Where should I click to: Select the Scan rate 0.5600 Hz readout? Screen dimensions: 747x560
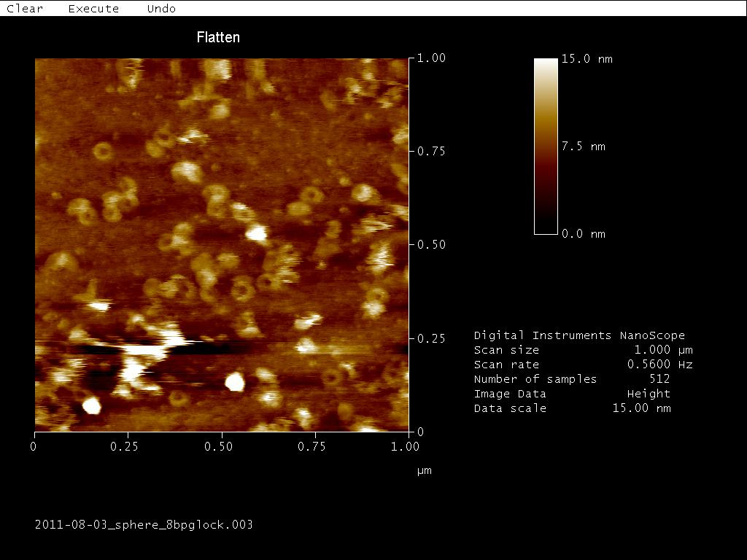tap(659, 365)
